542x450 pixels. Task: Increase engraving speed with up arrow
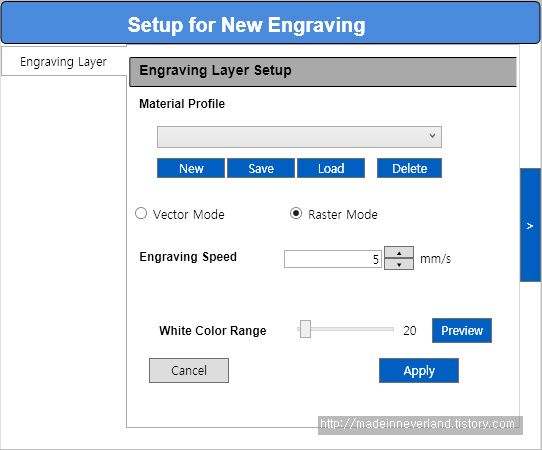pos(399,253)
